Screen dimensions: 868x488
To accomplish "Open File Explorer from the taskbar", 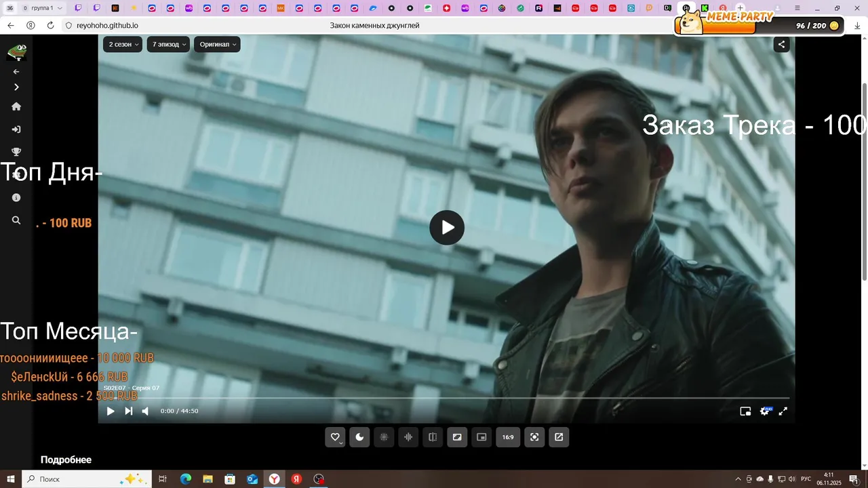I will (x=208, y=479).
